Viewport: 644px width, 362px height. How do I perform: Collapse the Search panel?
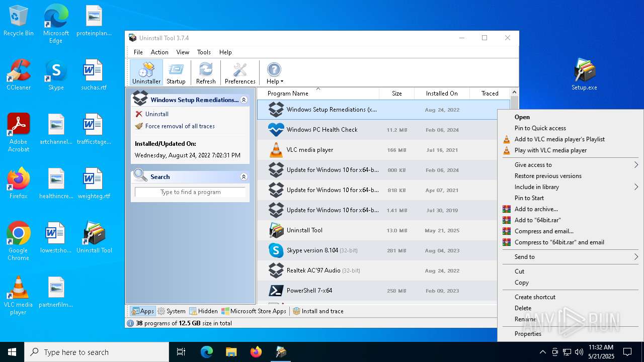[244, 177]
